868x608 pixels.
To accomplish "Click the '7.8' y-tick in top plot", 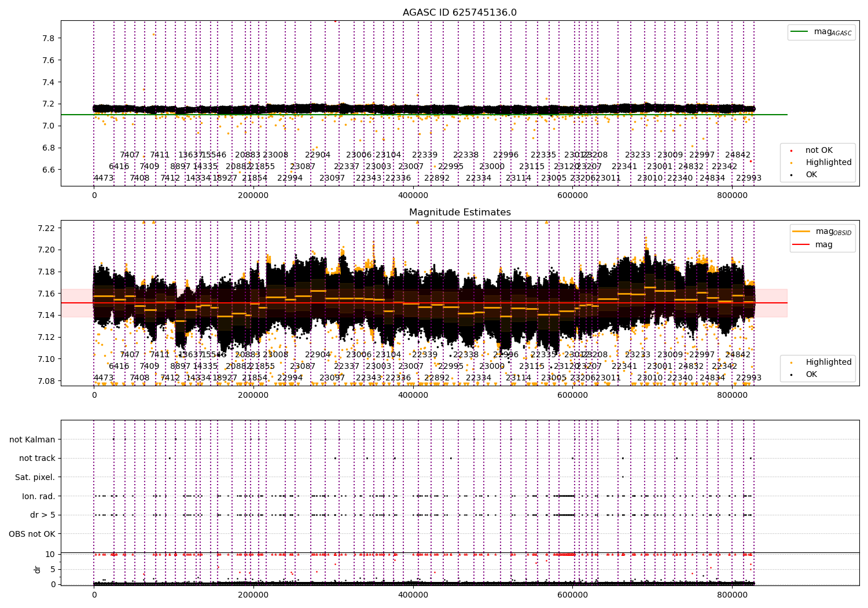I will pyautogui.click(x=49, y=38).
